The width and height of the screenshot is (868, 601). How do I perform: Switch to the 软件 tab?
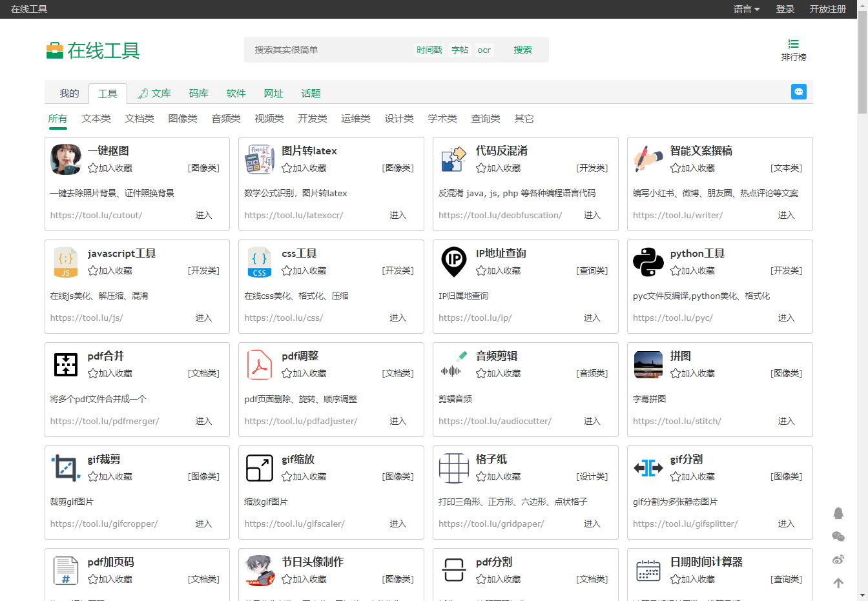(x=236, y=94)
